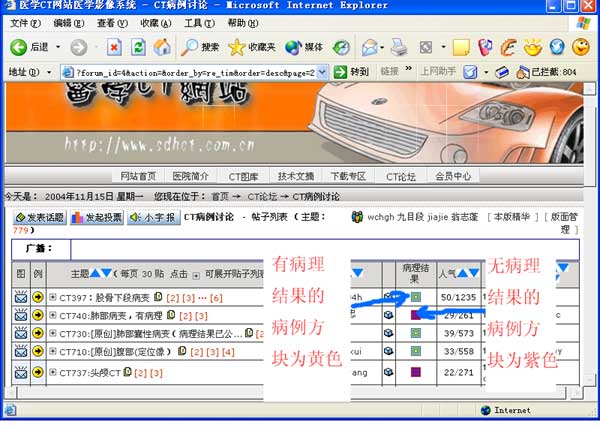600x428 pixels.
Task: Click the 发表话题 new topic button
Action: pyautogui.click(x=40, y=217)
